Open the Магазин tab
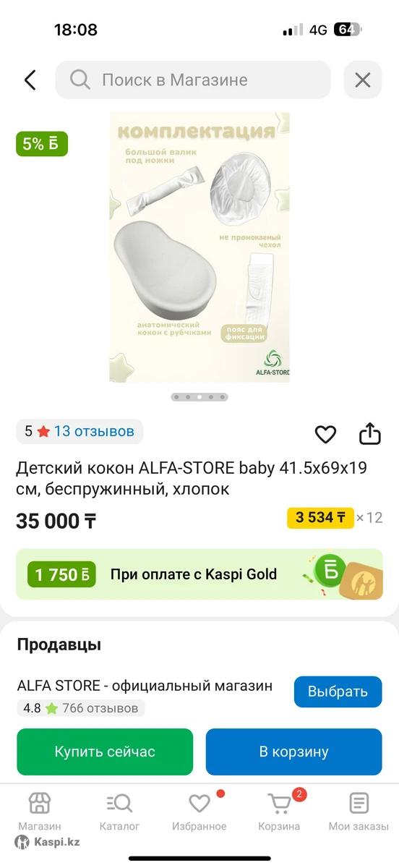Screen dimensions: 399x868 (39, 812)
